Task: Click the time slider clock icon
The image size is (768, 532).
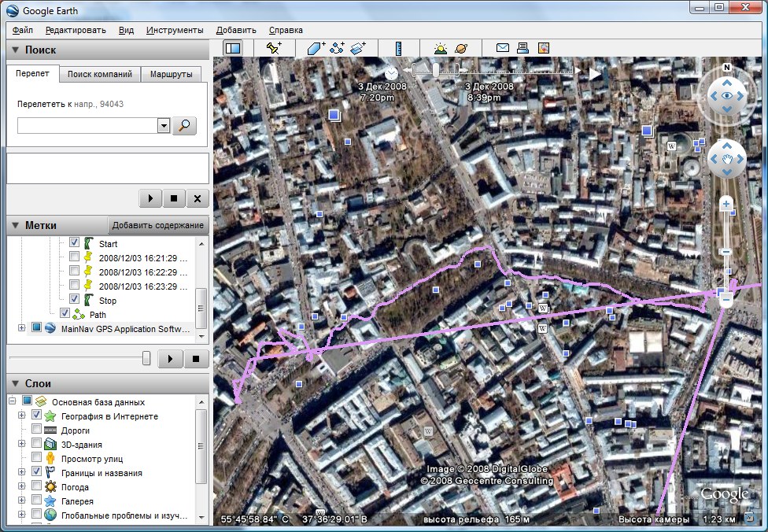Action: (x=391, y=73)
